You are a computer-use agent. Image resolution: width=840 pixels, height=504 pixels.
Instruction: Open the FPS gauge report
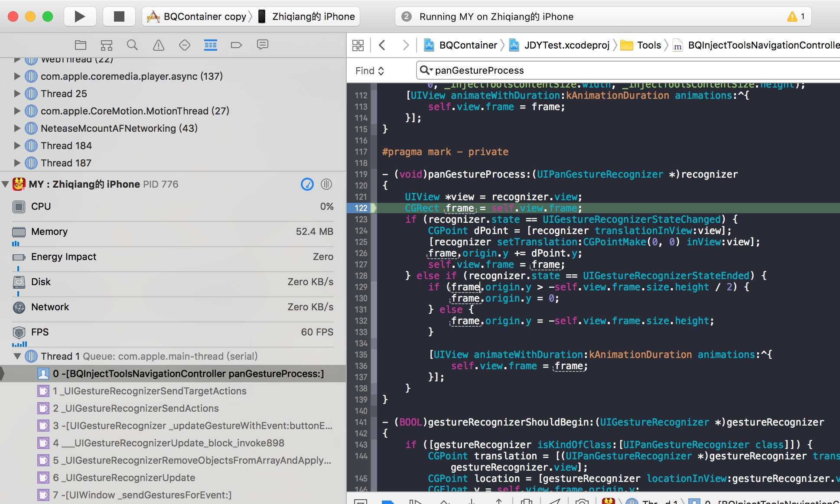pyautogui.click(x=173, y=332)
